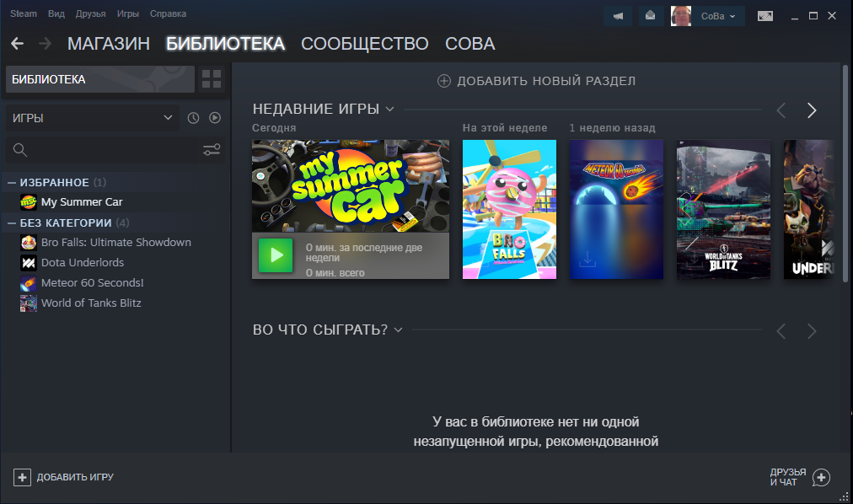Image resolution: width=853 pixels, height=504 pixels.
Task: Open the CoBa account dropdown
Action: [x=718, y=16]
